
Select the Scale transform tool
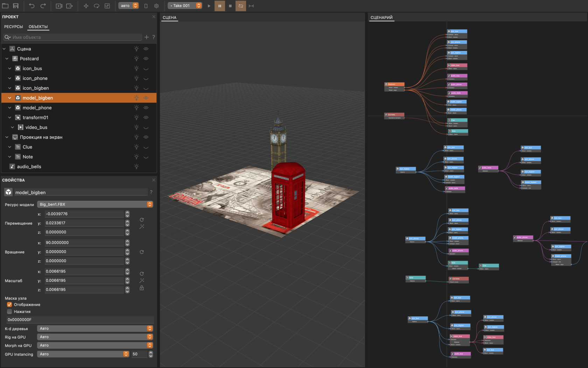coord(107,6)
